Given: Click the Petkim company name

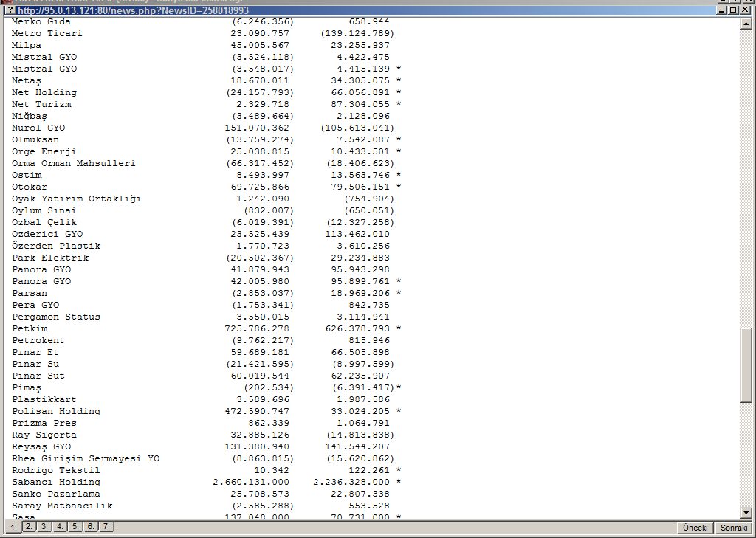Looking at the screenshot, I should tap(30, 329).
